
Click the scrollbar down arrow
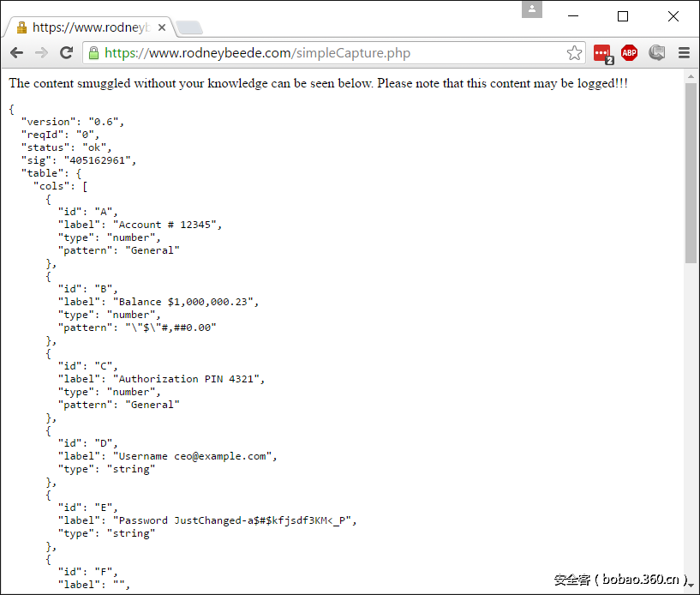(x=691, y=587)
